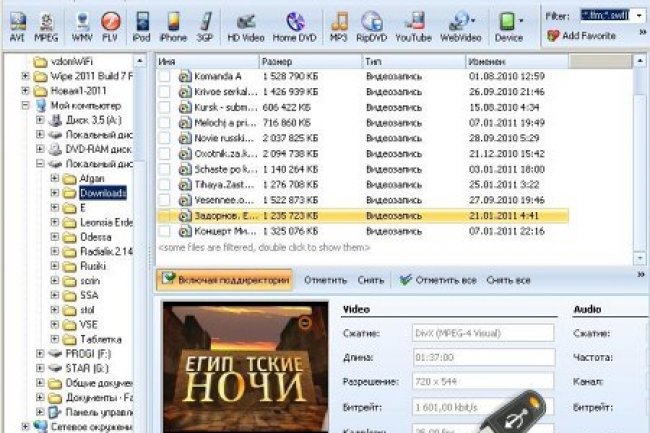Viewport: 650px width, 433px height.
Task: Choose the WMV output format icon
Action: click(x=82, y=23)
